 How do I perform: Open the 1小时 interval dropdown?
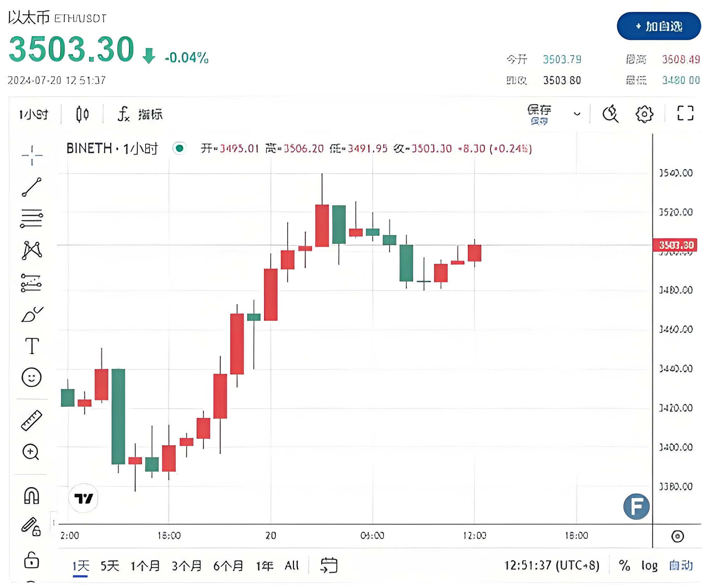point(34,114)
